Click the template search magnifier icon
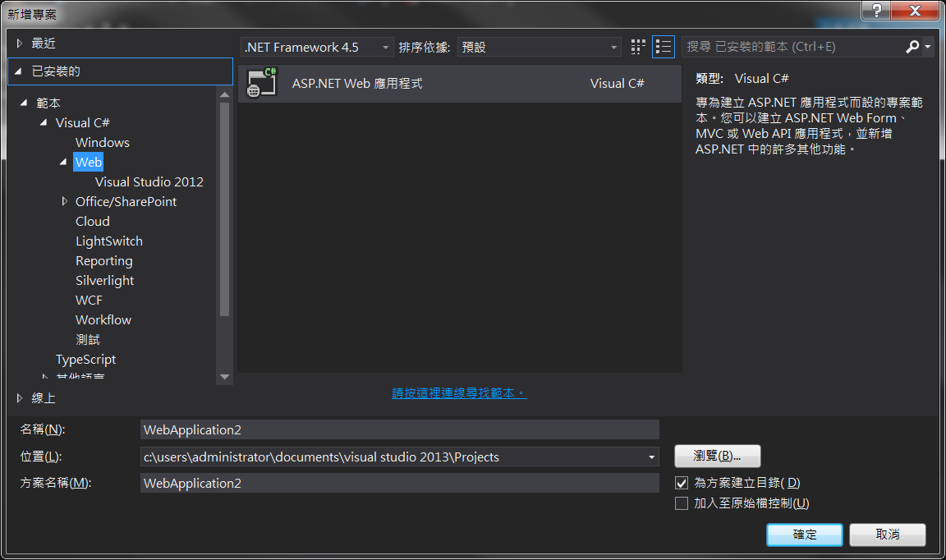 pos(912,47)
